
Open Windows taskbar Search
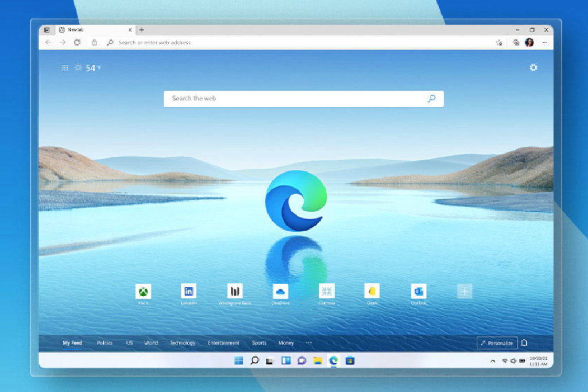point(254,360)
